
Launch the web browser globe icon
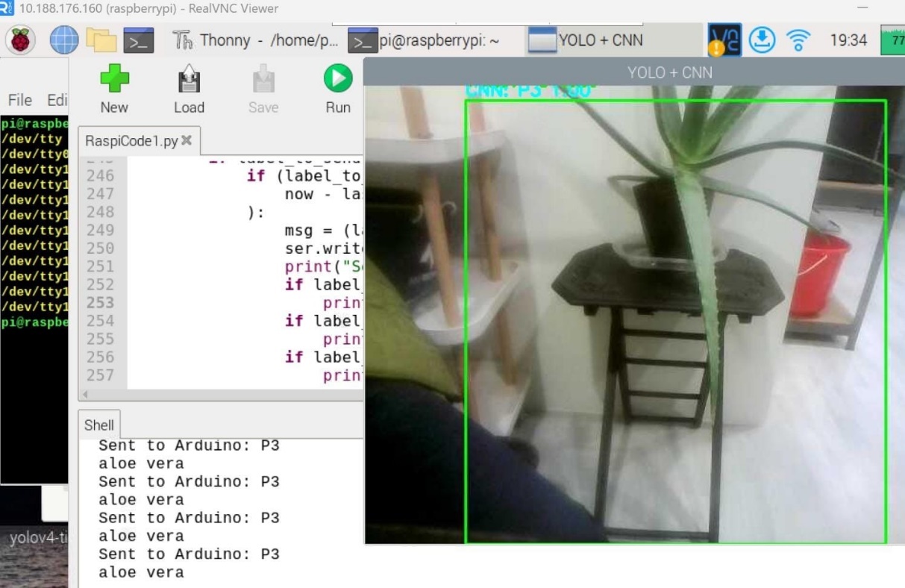(x=64, y=40)
